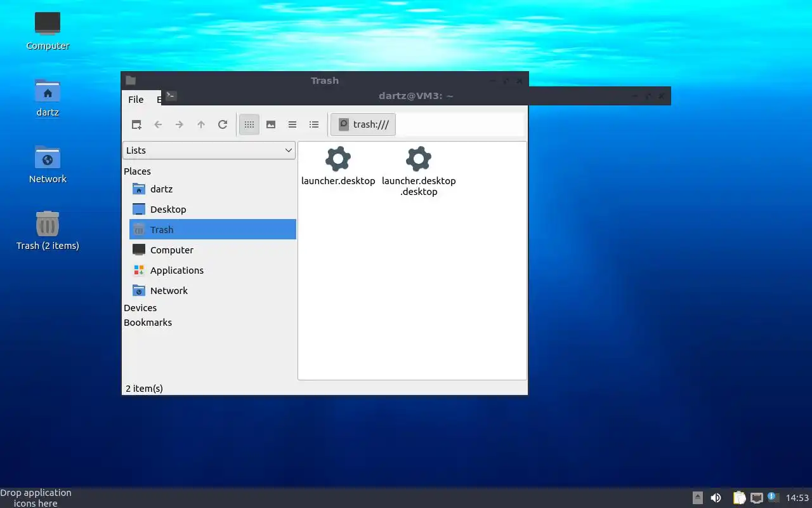The width and height of the screenshot is (812, 508).
Task: Open the clipboard manager tray icon
Action: (739, 498)
